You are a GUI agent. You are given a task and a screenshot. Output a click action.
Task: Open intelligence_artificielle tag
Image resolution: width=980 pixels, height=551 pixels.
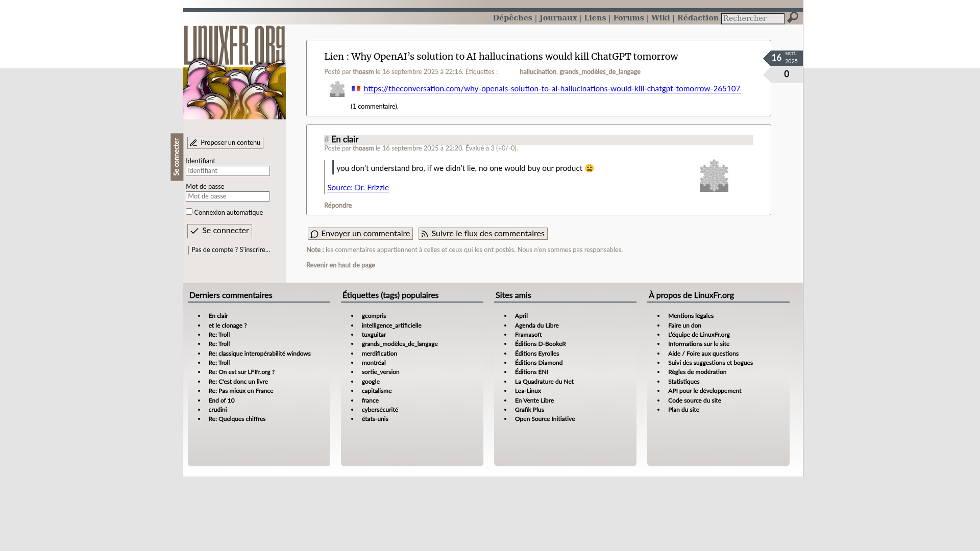pos(391,325)
